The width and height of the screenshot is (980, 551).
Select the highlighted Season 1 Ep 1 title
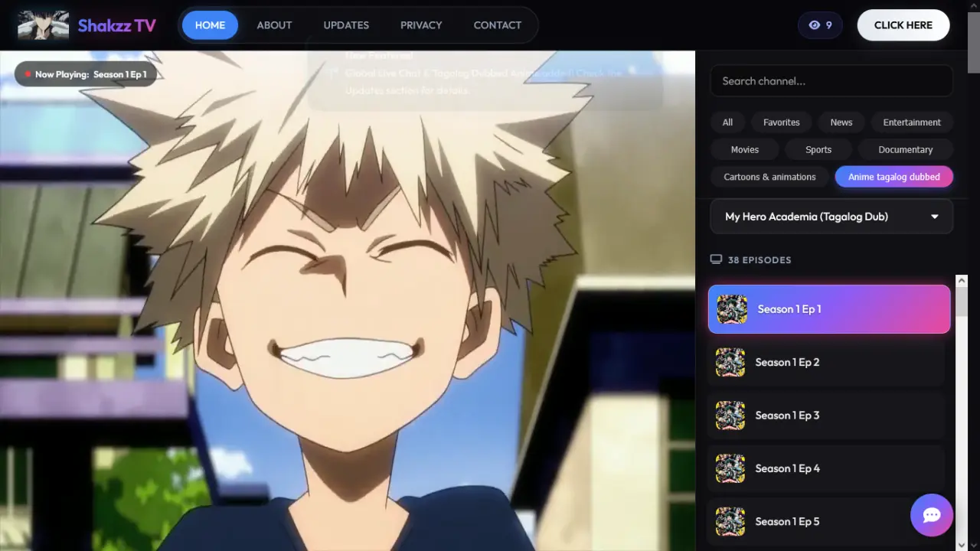point(789,309)
